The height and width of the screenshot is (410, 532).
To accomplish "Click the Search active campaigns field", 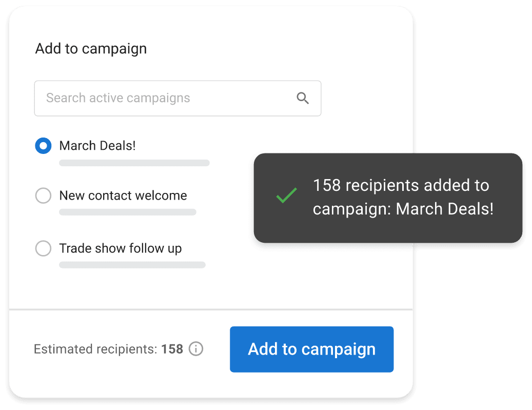I will (154, 98).
